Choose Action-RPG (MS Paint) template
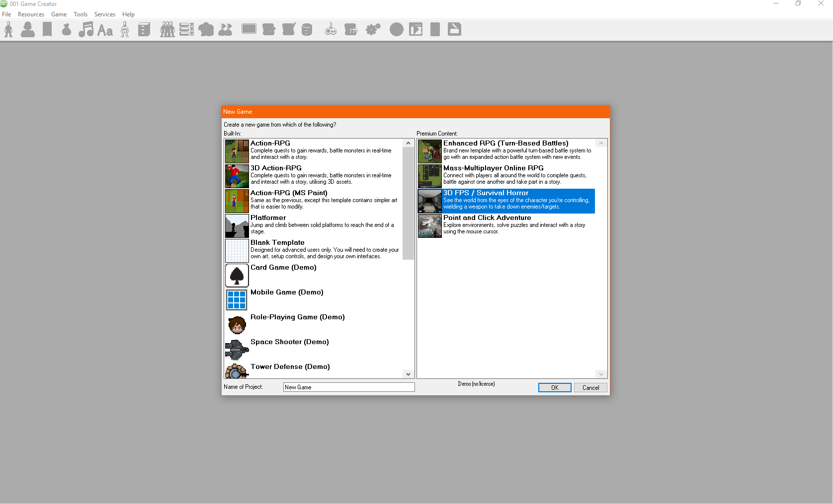 coord(313,201)
